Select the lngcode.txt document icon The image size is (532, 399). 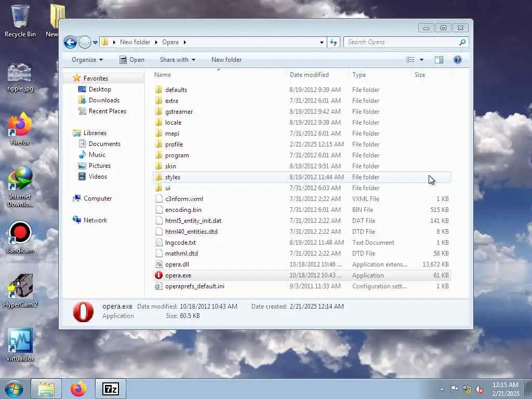pos(158,243)
